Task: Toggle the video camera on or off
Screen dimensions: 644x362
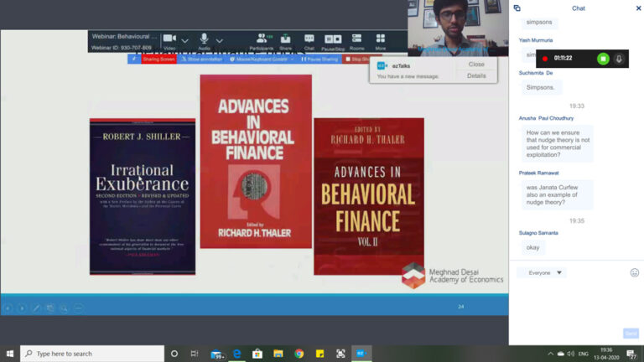Action: [x=169, y=39]
